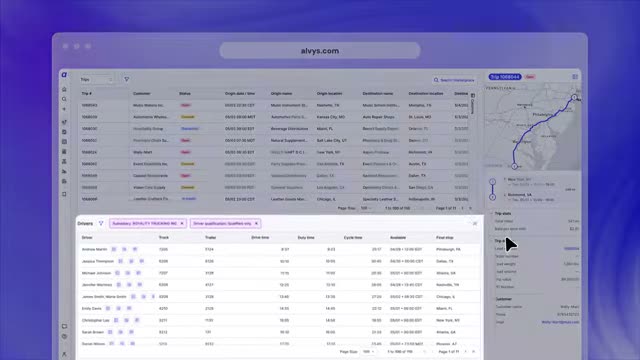Screen dimensions: 640x360
Task: Toggle the panel layout icon beside Trip badge
Action: coord(575,77)
